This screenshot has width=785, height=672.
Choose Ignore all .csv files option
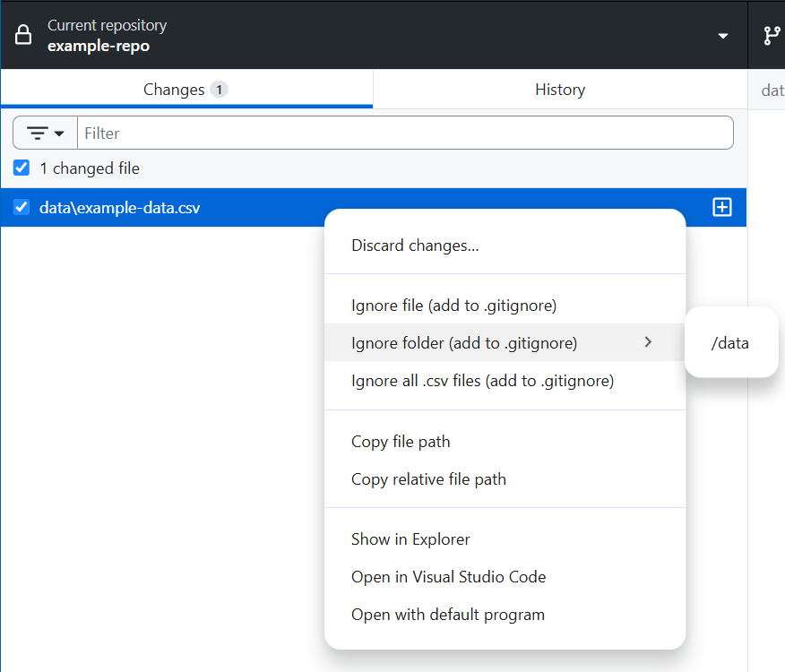[482, 381]
